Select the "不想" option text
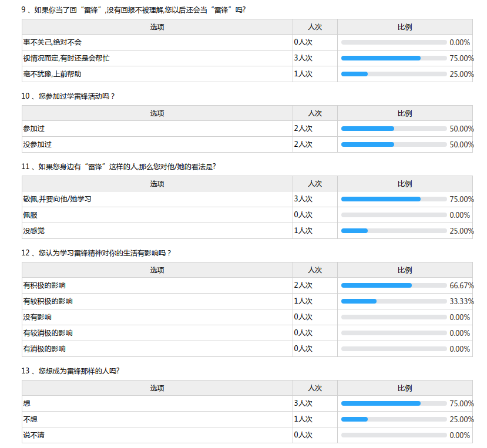Image resolution: width=487 pixels, height=448 pixels. (x=30, y=419)
